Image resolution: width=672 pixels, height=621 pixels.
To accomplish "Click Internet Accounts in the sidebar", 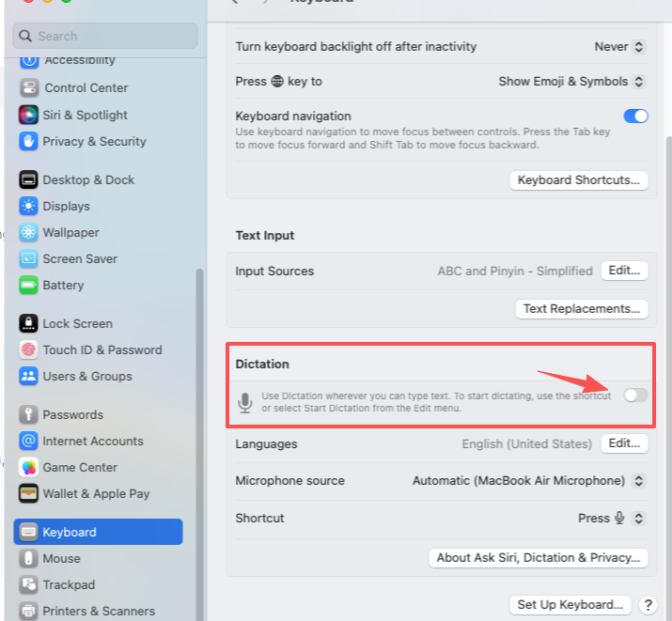I will point(93,442).
